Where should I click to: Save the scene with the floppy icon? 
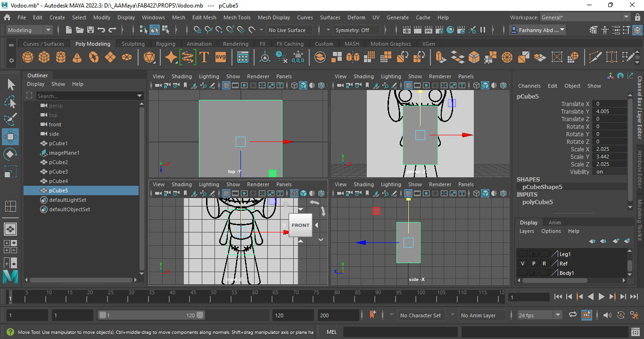tap(90, 30)
